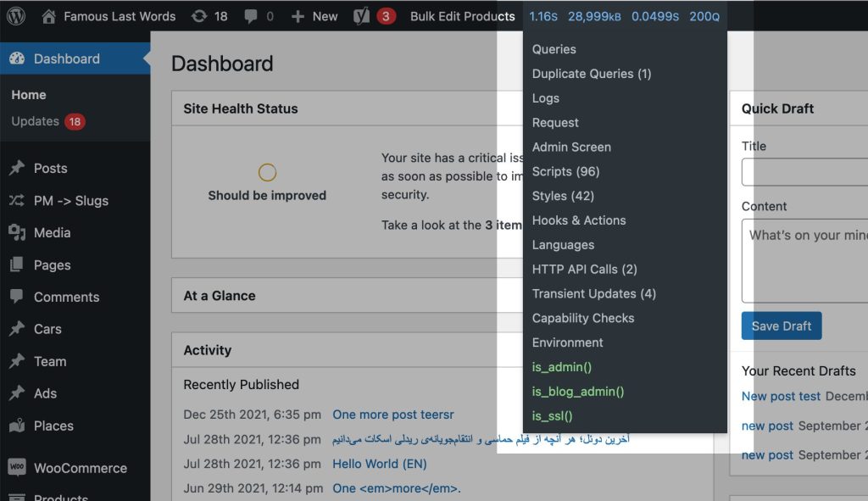Screen dimensions: 868x501
Task: Click the Yoast notification badge showing 3
Action: (x=386, y=17)
